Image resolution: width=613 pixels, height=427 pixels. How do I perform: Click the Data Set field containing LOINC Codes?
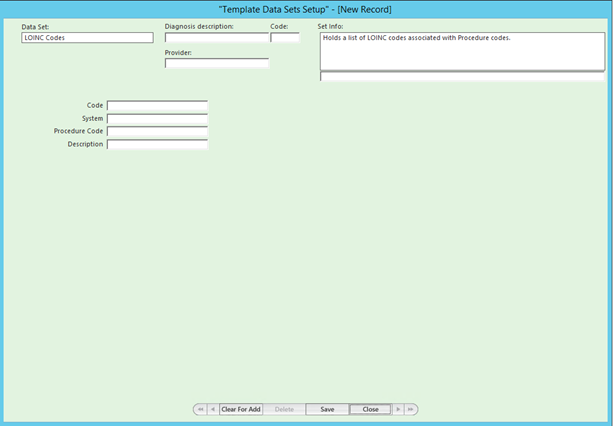pos(87,38)
